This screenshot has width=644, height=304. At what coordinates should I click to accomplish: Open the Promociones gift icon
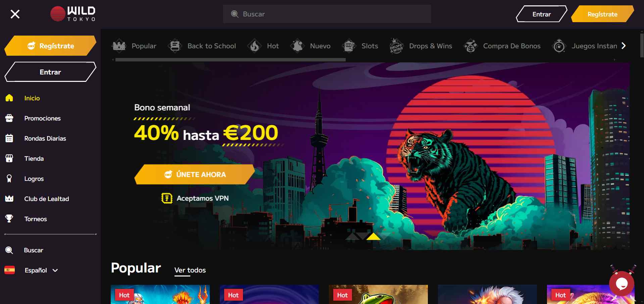tap(9, 118)
